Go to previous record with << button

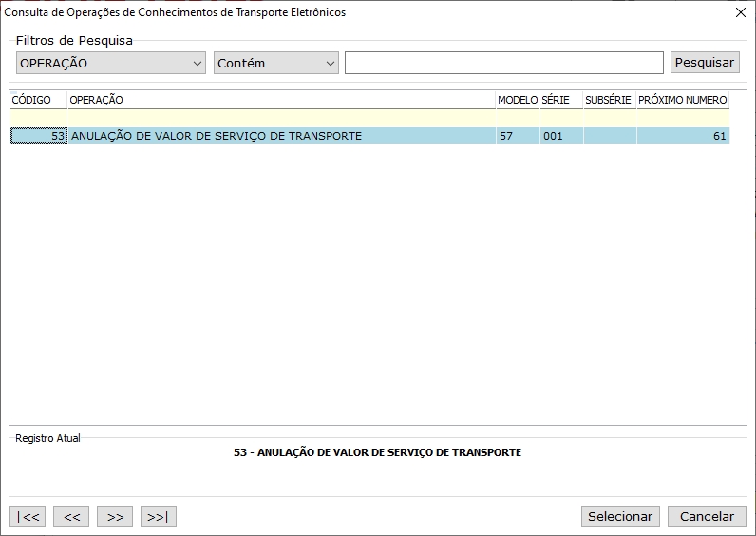tap(71, 517)
